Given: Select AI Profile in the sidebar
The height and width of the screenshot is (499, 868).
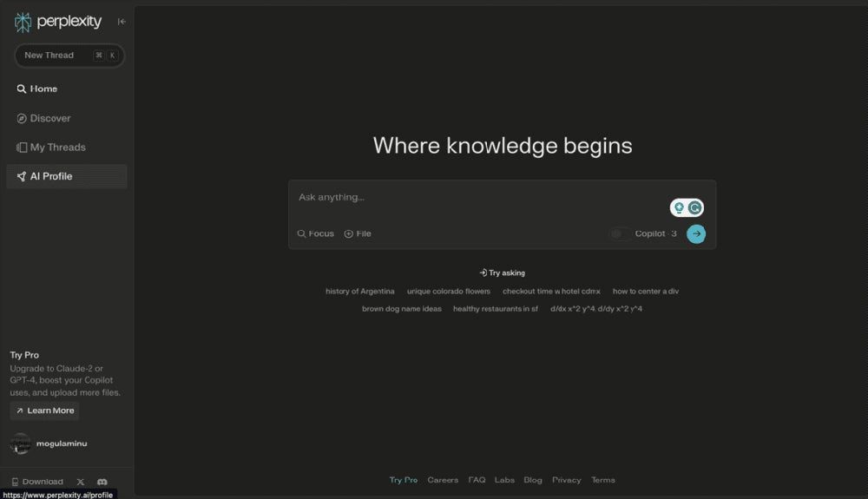Looking at the screenshot, I should 67,176.
